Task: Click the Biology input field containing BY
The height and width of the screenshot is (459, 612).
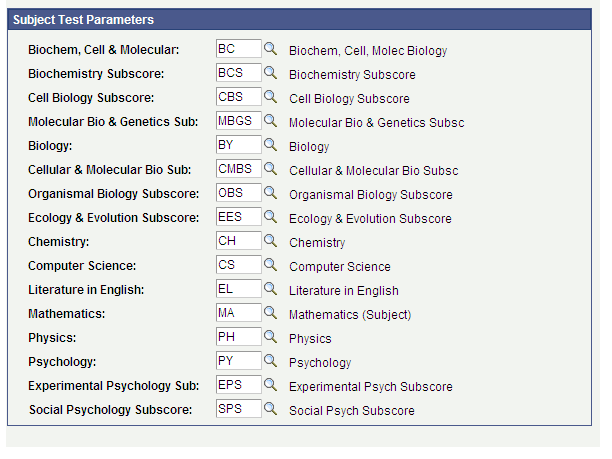Action: tap(238, 145)
